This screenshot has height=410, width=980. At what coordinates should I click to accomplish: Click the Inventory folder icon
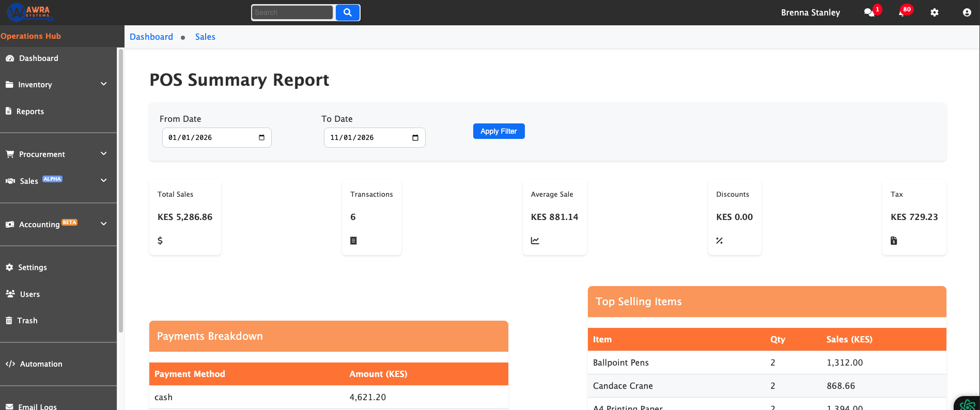[x=9, y=84]
